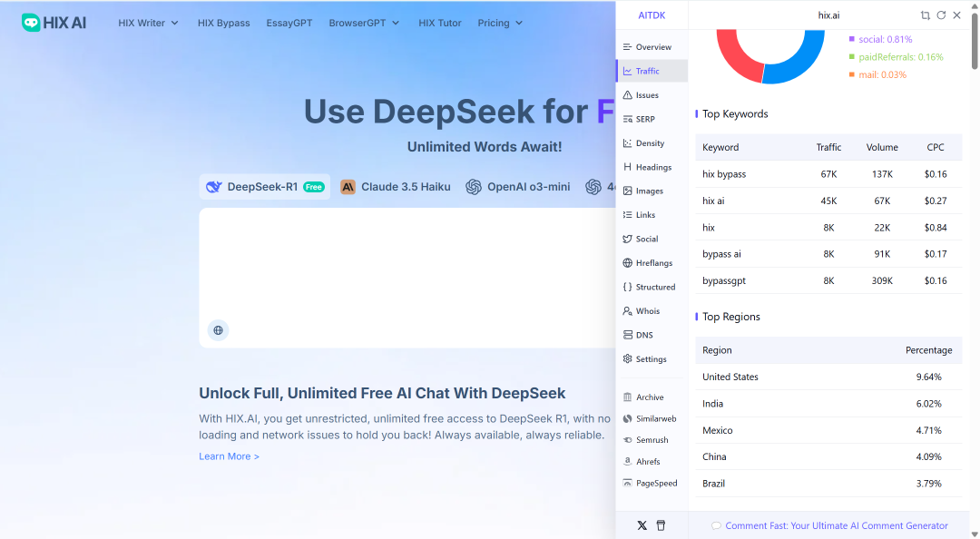The image size is (980, 539).
Task: Click the crop icon in AITDK header
Action: click(925, 15)
